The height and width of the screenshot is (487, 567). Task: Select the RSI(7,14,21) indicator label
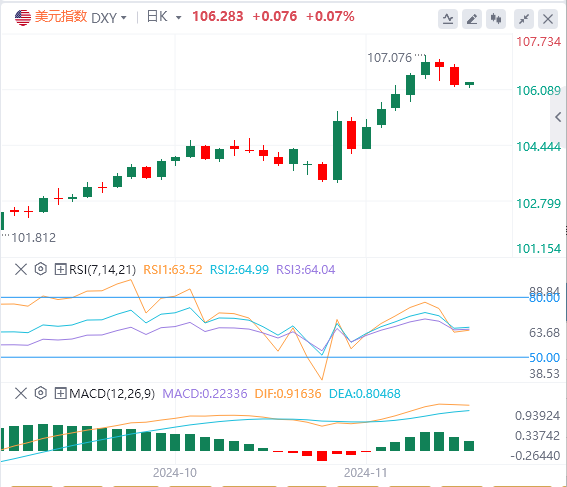pos(102,270)
